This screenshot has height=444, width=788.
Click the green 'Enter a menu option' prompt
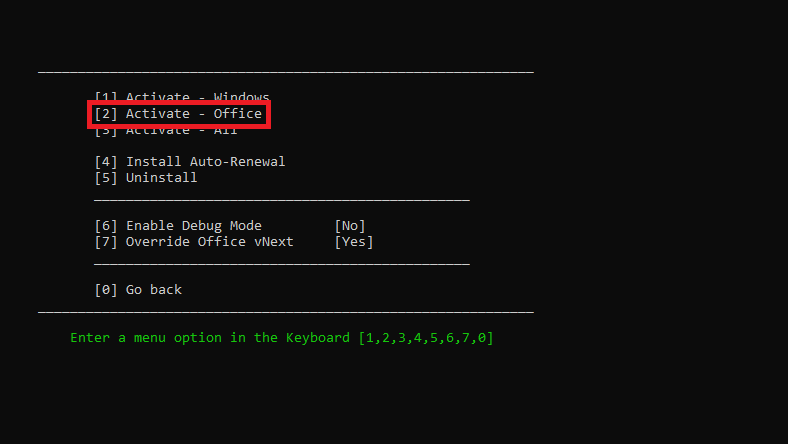point(281,338)
